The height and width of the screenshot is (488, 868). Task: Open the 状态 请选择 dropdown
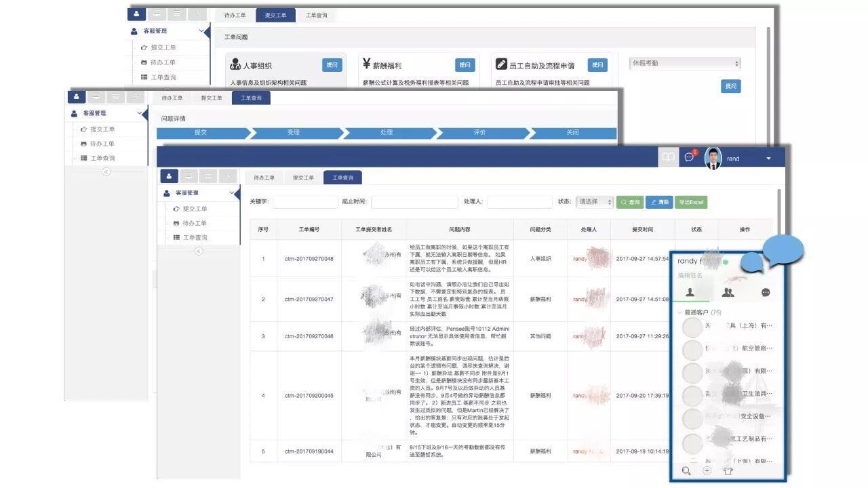595,202
